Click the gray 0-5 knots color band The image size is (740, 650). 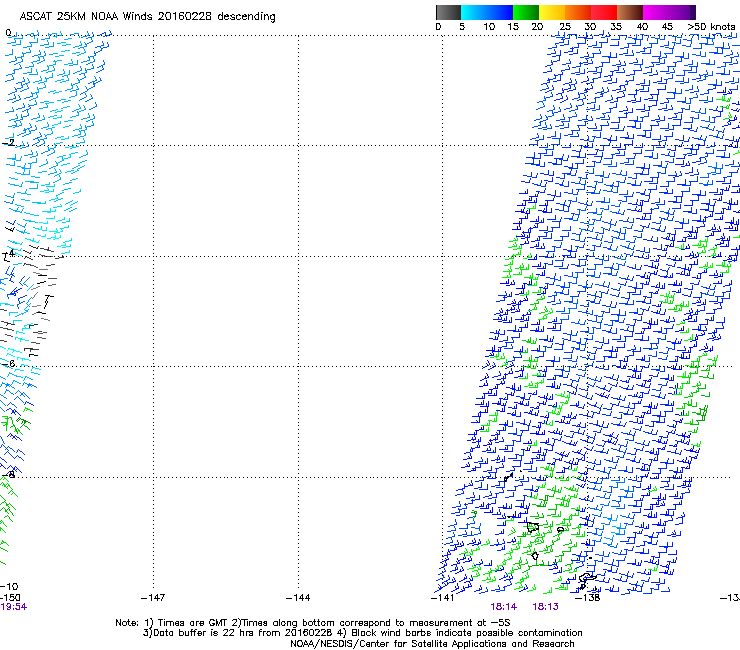point(448,12)
